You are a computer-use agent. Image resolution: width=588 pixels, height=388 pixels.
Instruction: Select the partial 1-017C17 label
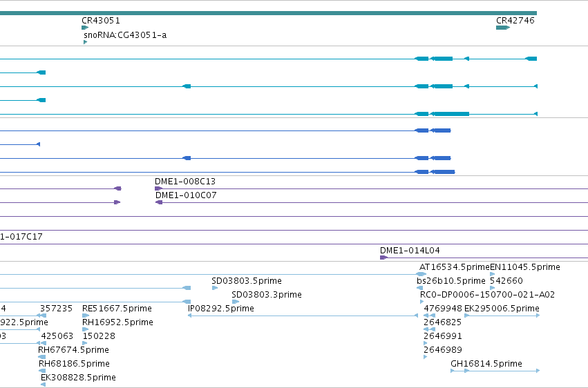coord(21,237)
